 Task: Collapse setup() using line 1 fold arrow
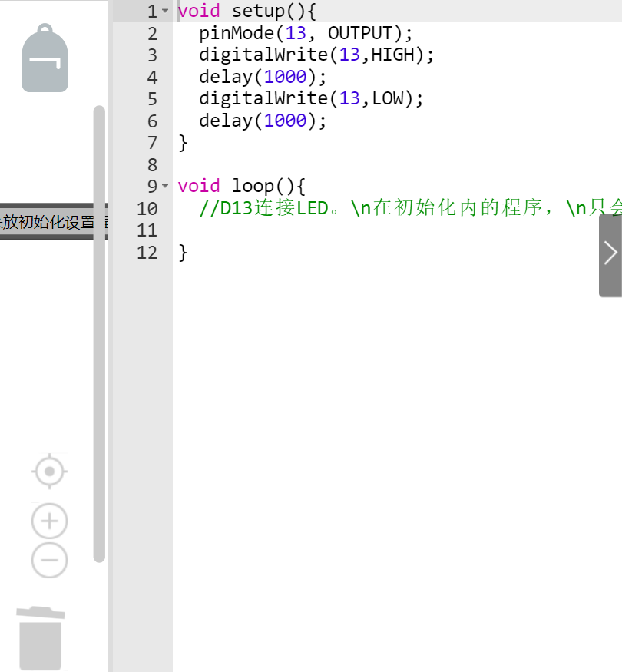(x=165, y=12)
